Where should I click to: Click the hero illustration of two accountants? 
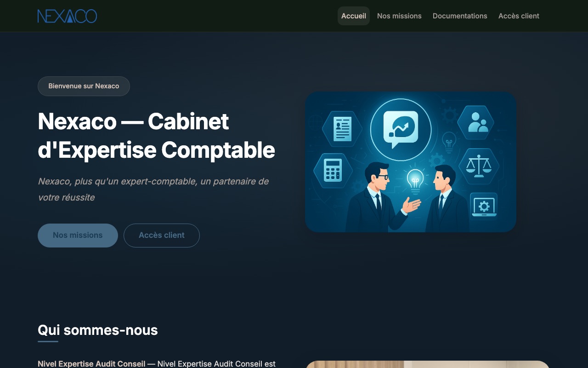pyautogui.click(x=411, y=162)
